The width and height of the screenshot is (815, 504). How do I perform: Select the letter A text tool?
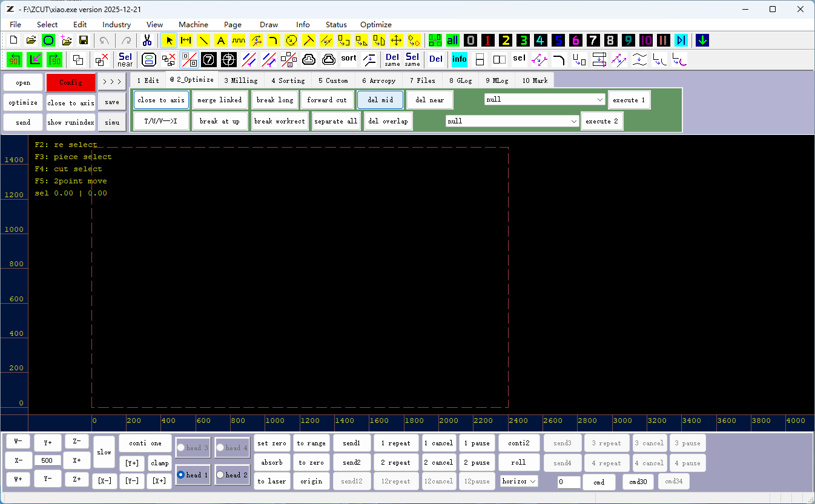pyautogui.click(x=221, y=41)
